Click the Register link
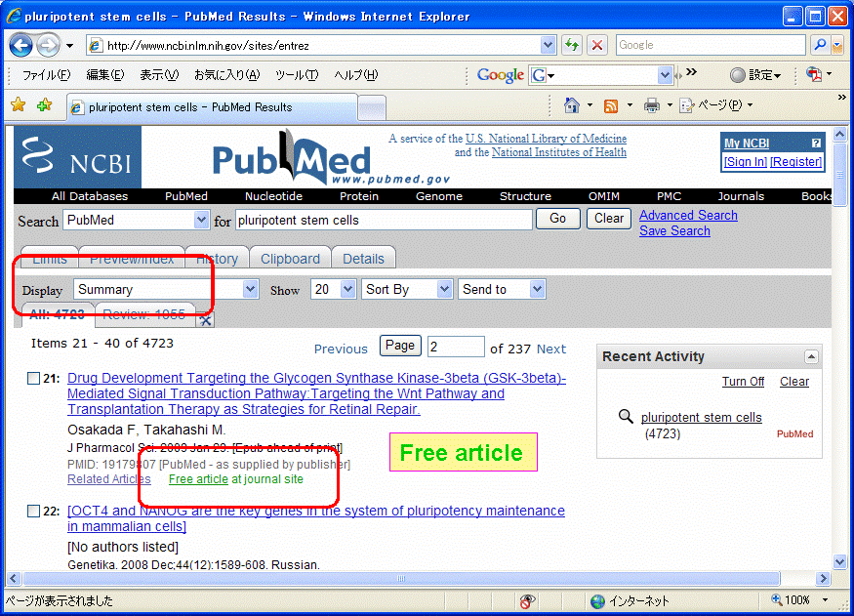 795,162
